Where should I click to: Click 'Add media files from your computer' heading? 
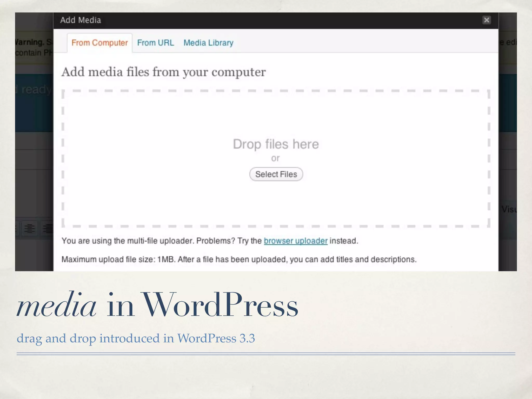(164, 72)
